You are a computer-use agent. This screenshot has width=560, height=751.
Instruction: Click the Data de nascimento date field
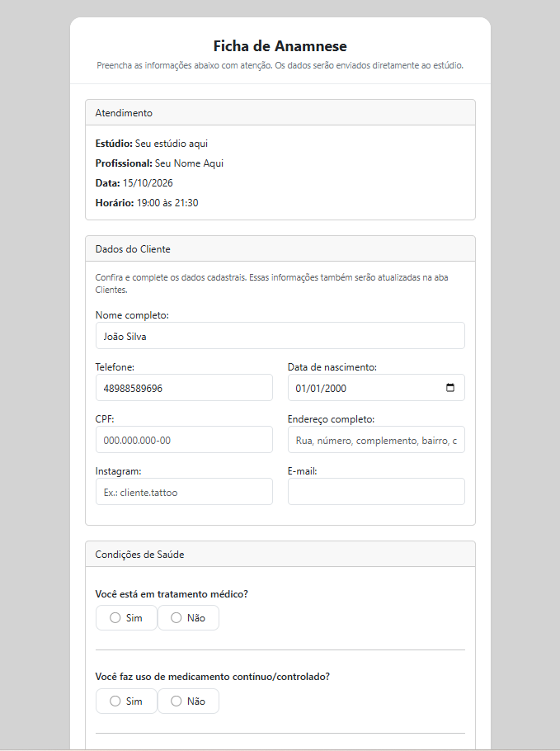[x=376, y=388]
